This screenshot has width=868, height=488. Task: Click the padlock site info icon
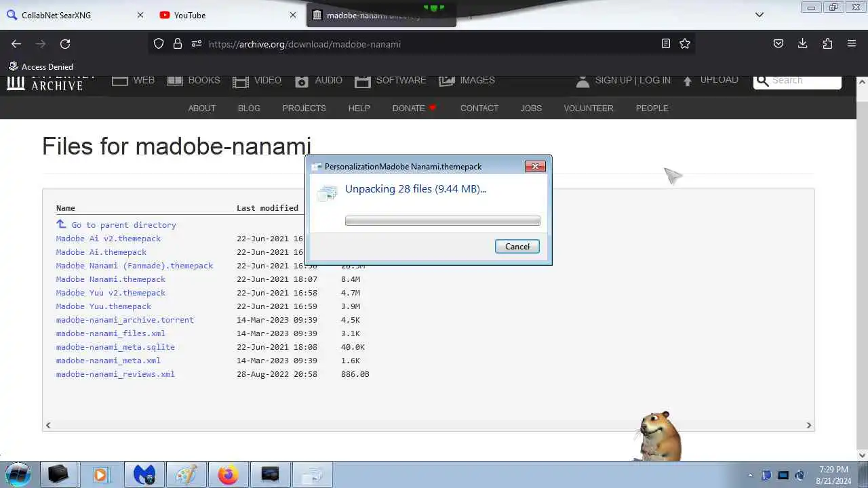pyautogui.click(x=178, y=44)
